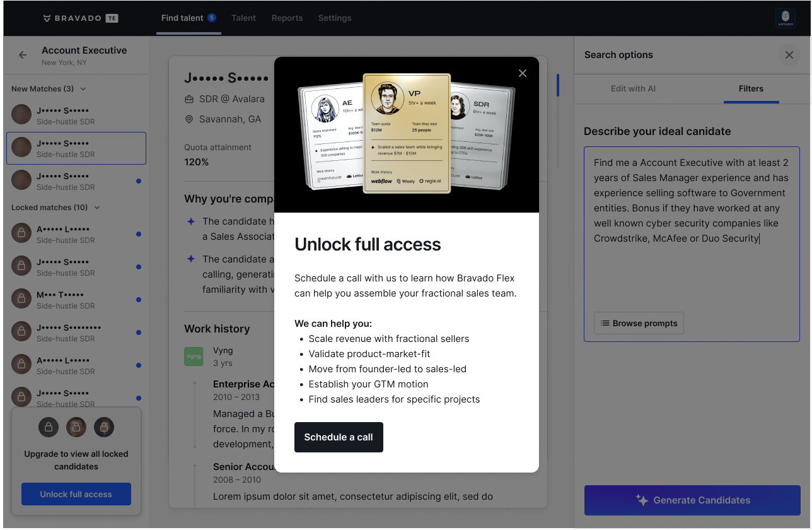
Task: Click the Browse prompts button
Action: (x=639, y=323)
